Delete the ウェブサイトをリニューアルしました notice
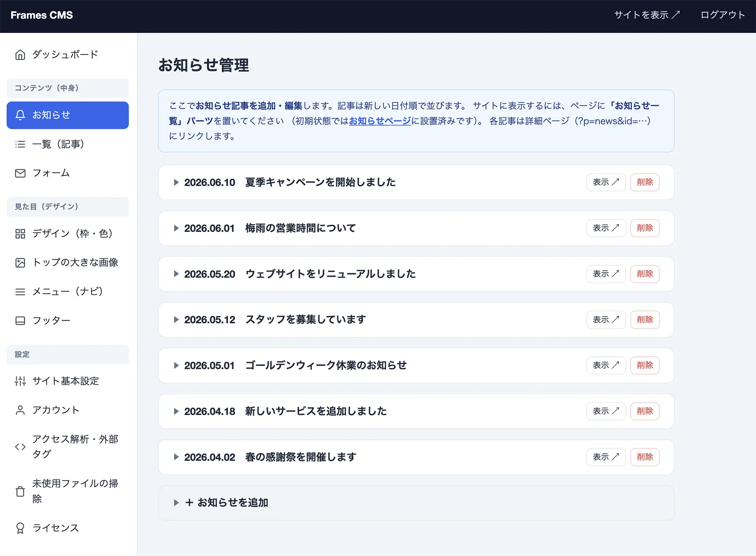This screenshot has width=756, height=556. point(645,274)
